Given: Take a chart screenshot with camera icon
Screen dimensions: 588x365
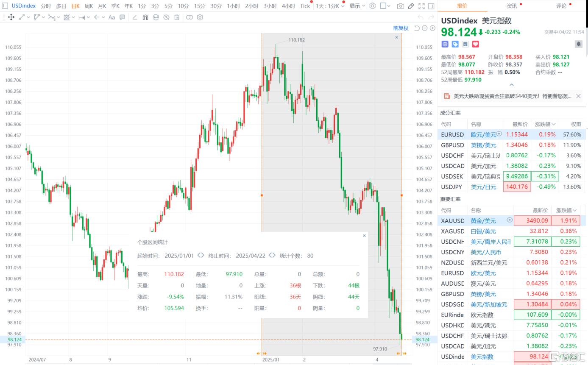Looking at the screenshot, I should [400, 6].
